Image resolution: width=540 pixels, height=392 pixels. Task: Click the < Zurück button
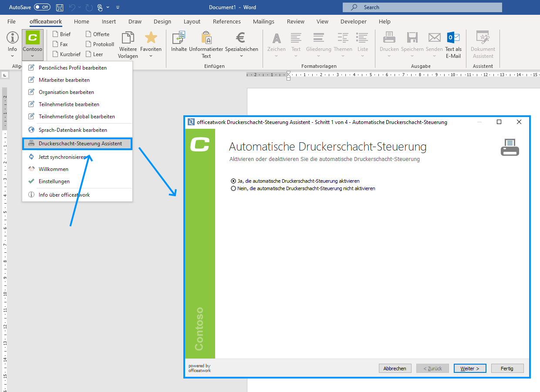pyautogui.click(x=432, y=369)
